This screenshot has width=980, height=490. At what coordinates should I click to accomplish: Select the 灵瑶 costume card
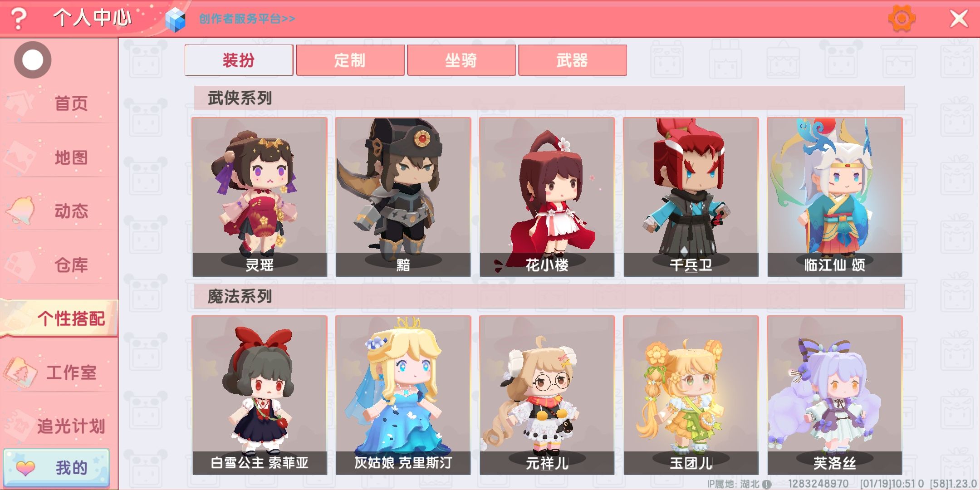(x=260, y=197)
